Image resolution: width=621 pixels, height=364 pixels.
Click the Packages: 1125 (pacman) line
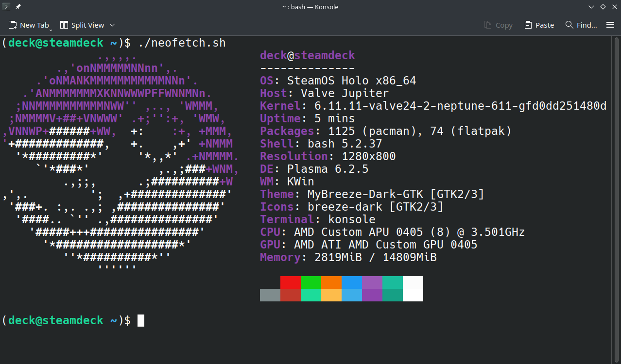tap(386, 131)
